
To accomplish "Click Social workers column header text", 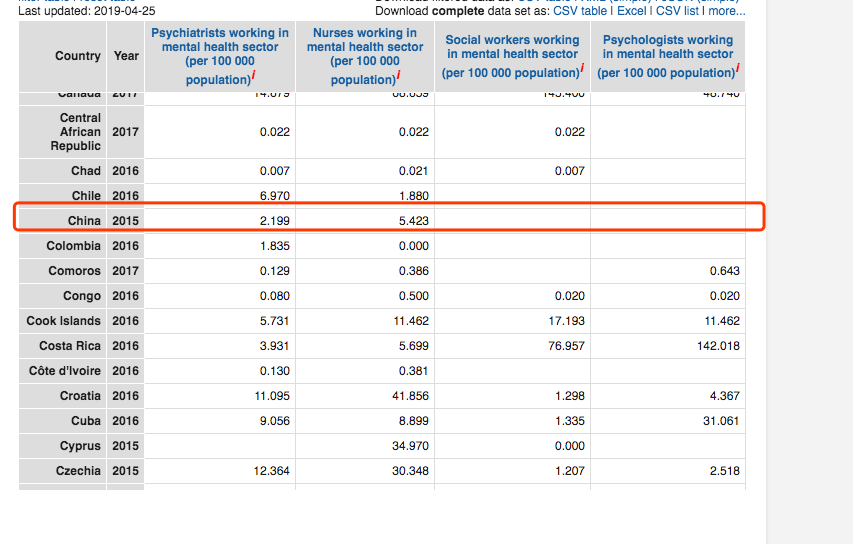I will (x=512, y=47).
